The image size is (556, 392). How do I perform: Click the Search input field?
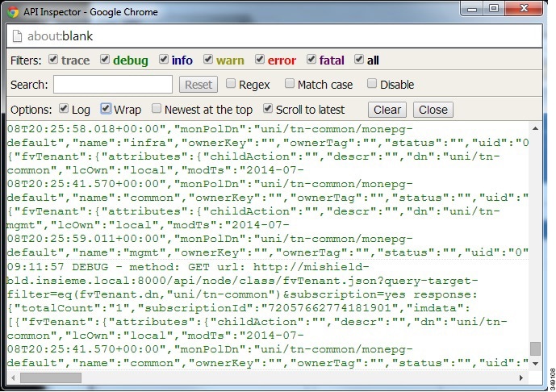113,85
